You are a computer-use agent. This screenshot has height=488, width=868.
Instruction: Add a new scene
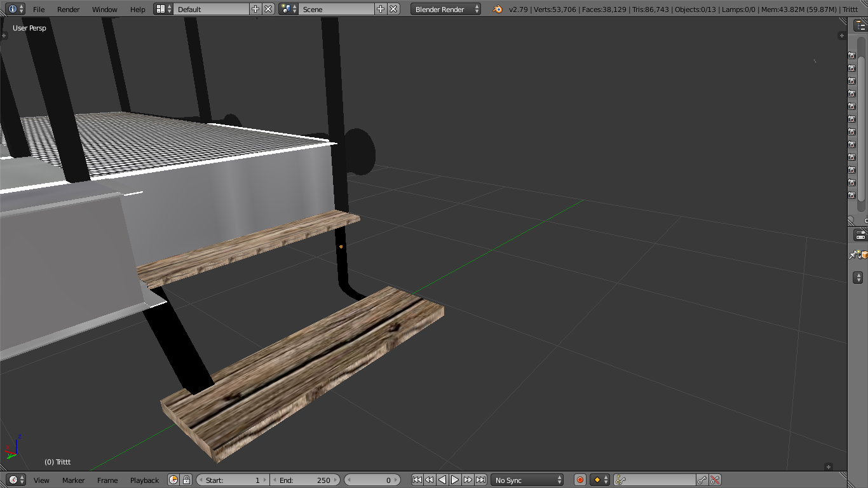click(x=381, y=9)
